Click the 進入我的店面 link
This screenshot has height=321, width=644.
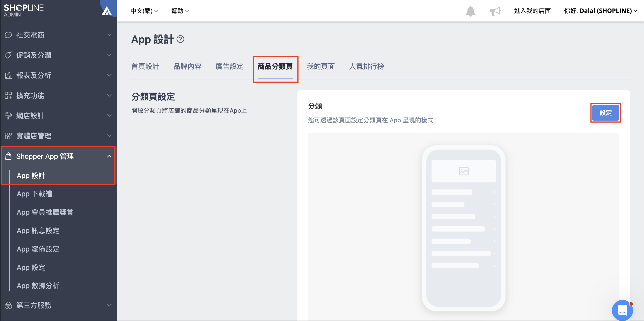point(532,11)
